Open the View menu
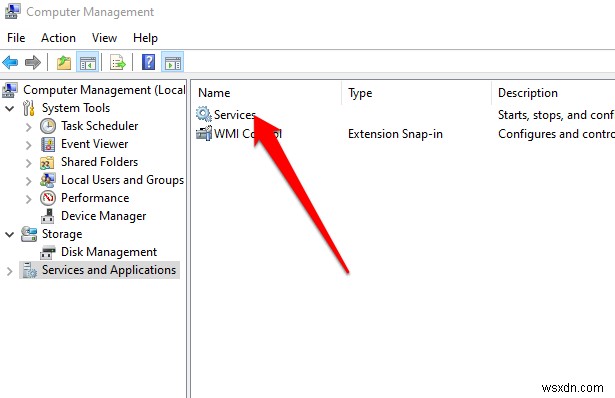Screen dimensions: 615x398 (104, 38)
